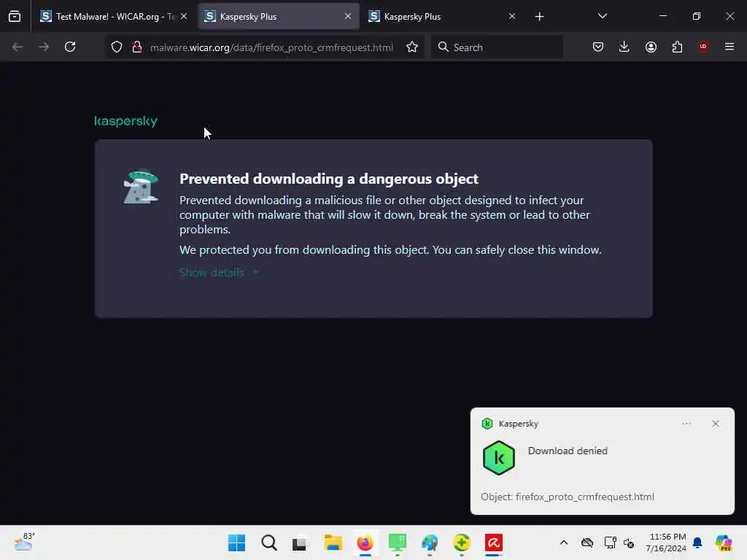Expand the list all tabs dropdown
Viewport: 747px width, 560px height.
point(602,17)
